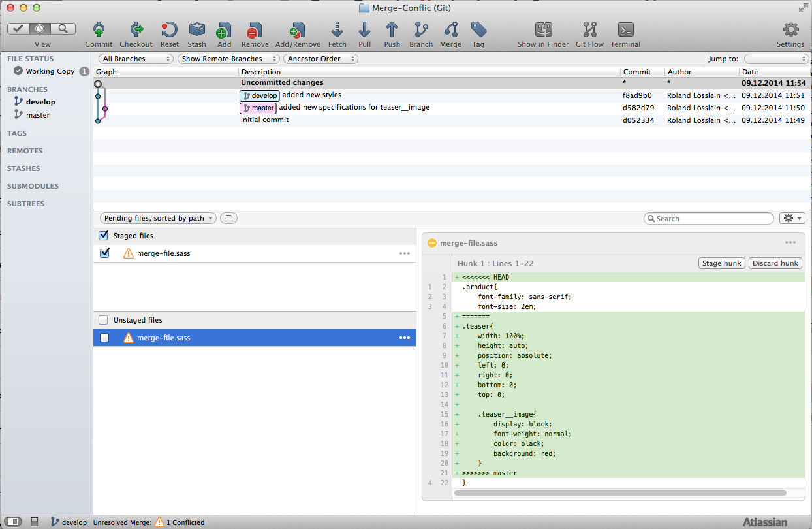Select Working Copy in the sidebar
This screenshot has height=529, width=812.
[x=50, y=71]
